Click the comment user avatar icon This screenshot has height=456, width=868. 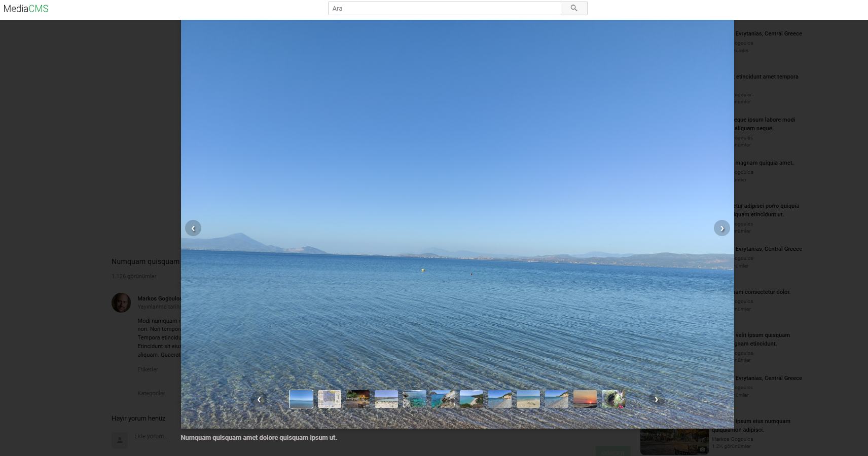pyautogui.click(x=120, y=440)
